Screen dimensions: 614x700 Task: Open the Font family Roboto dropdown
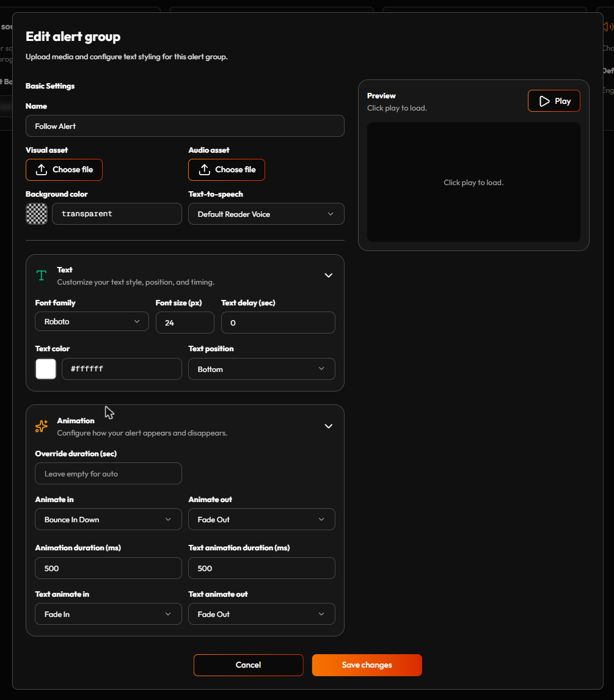pyautogui.click(x=92, y=321)
